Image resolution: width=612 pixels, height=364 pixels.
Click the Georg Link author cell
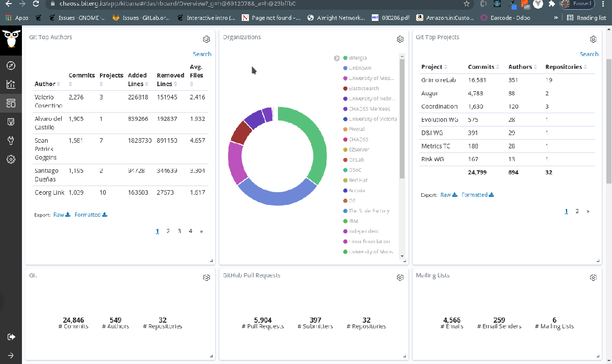click(50, 193)
